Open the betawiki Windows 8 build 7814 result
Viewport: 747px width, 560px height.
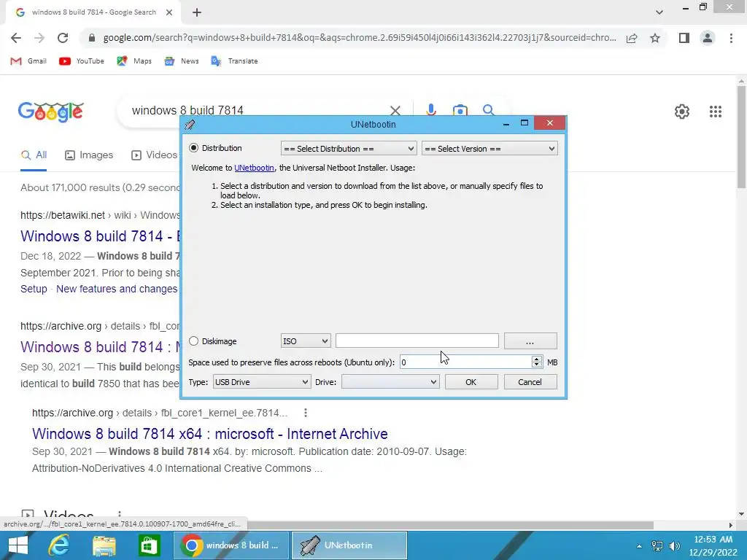(100, 236)
